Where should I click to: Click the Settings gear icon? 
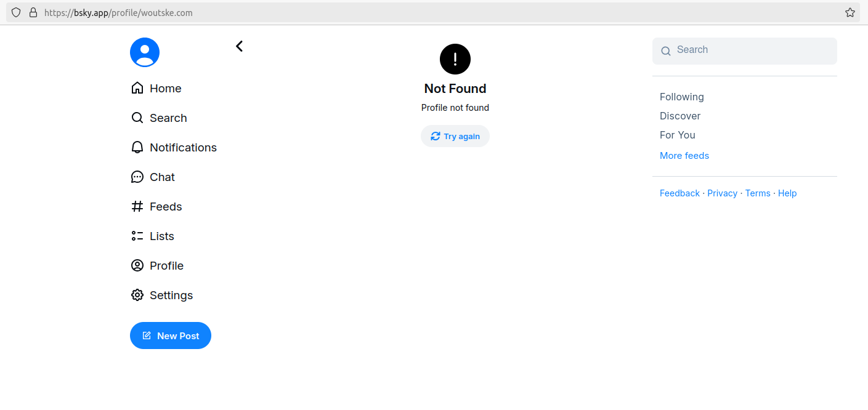tap(137, 295)
